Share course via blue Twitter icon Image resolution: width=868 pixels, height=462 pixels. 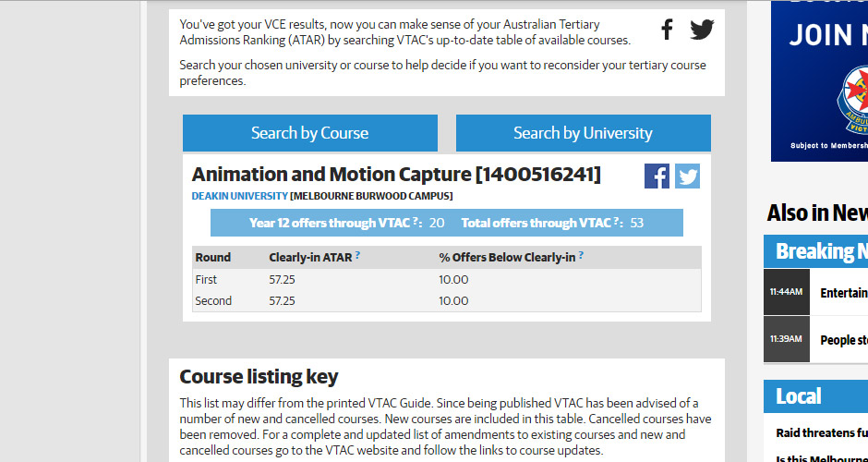[x=687, y=176]
